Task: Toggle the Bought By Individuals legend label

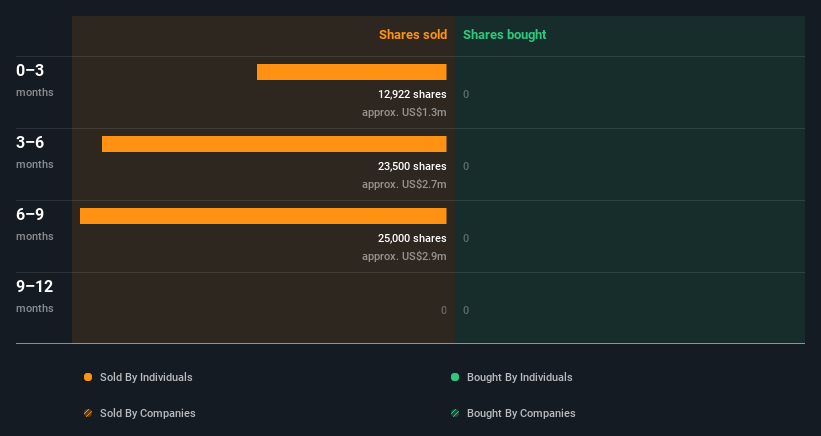Action: (x=519, y=377)
